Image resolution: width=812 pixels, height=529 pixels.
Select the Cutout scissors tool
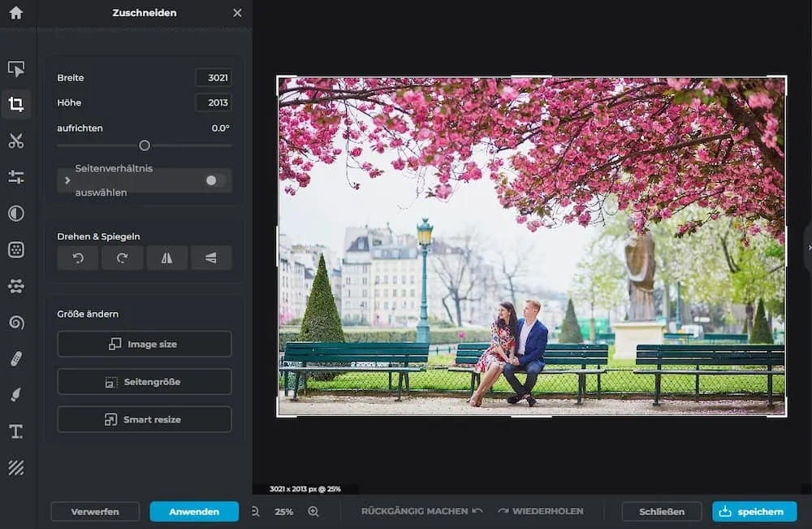(15, 141)
